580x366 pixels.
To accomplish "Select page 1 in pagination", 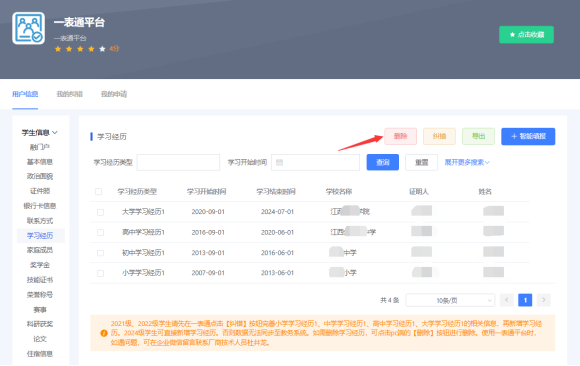I will coord(525,300).
